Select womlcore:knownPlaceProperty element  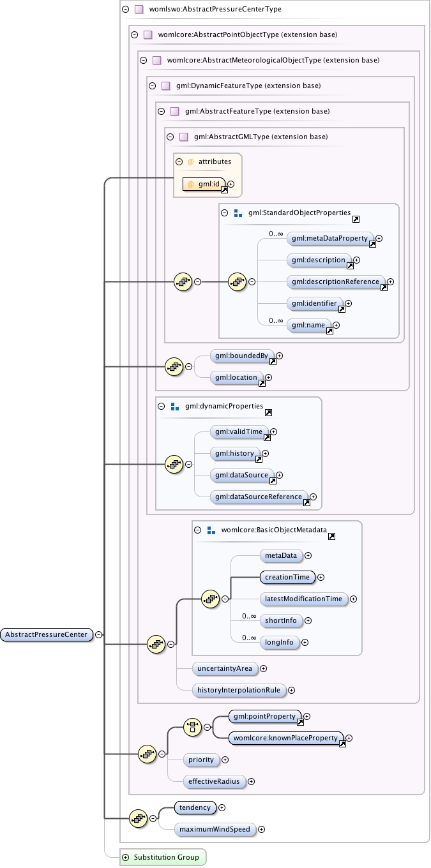[x=286, y=739]
